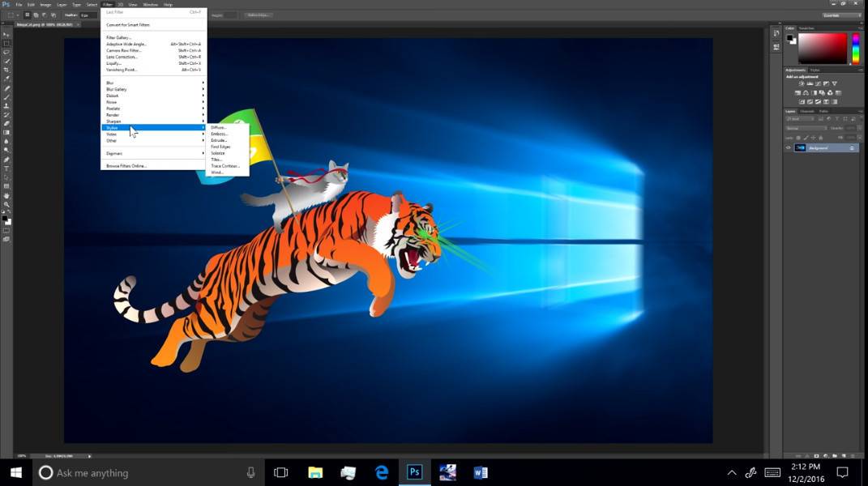868x486 pixels.
Task: Enable Subtract from selection mode
Action: point(45,15)
